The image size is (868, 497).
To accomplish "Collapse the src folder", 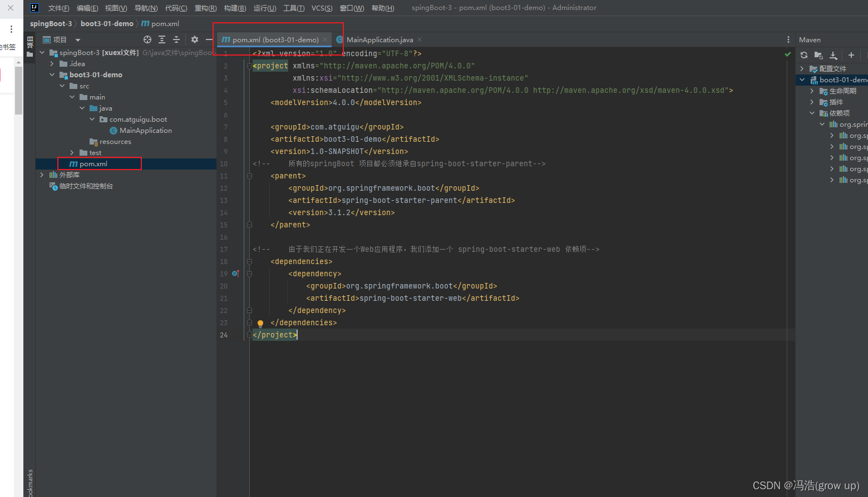I will [62, 86].
